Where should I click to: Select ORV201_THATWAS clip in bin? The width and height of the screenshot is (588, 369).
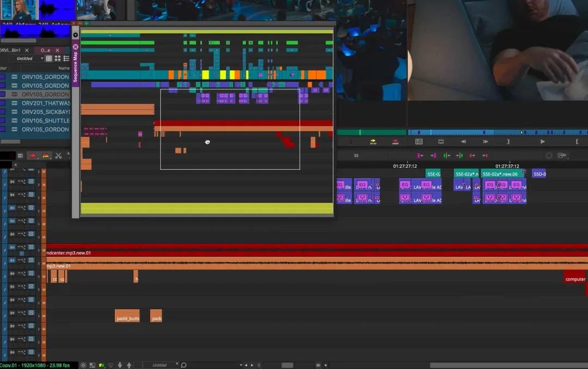pos(46,103)
